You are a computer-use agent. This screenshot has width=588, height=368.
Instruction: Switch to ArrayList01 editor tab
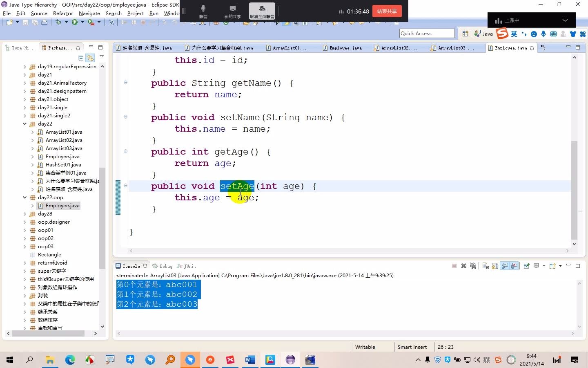click(287, 48)
